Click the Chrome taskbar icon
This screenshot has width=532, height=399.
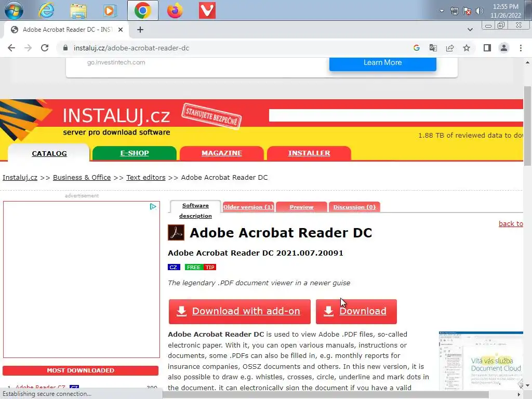pyautogui.click(x=142, y=10)
